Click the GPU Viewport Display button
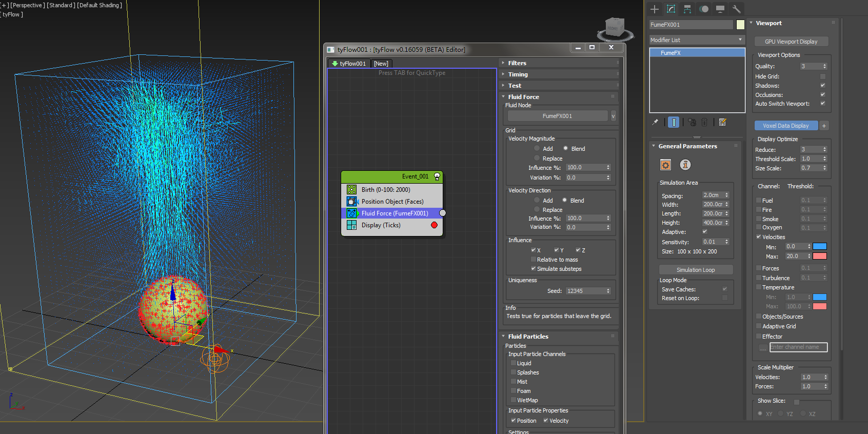This screenshot has width=868, height=434. 791,42
